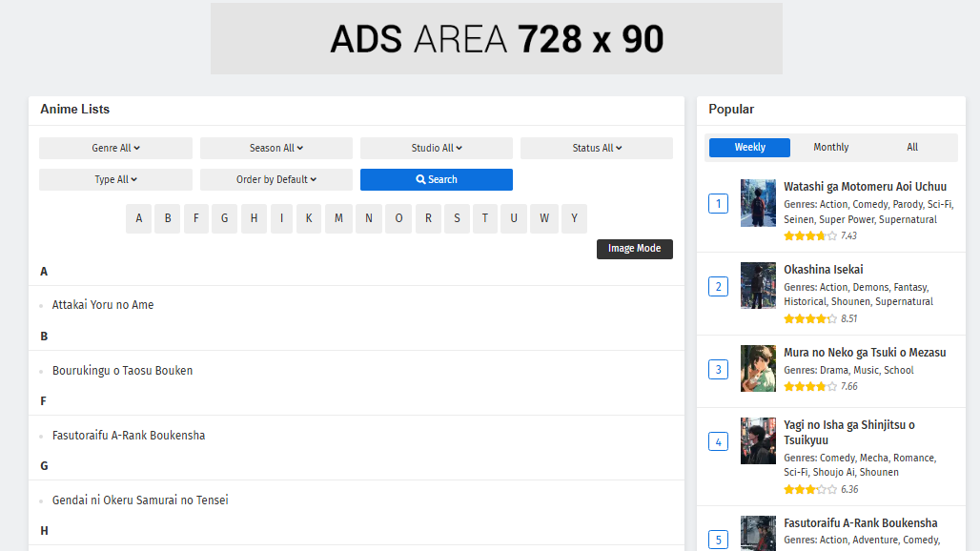Open Watashi ga Motomeru Aoi Uchuu title
Screen dimensions: 980x551
pyautogui.click(x=865, y=186)
